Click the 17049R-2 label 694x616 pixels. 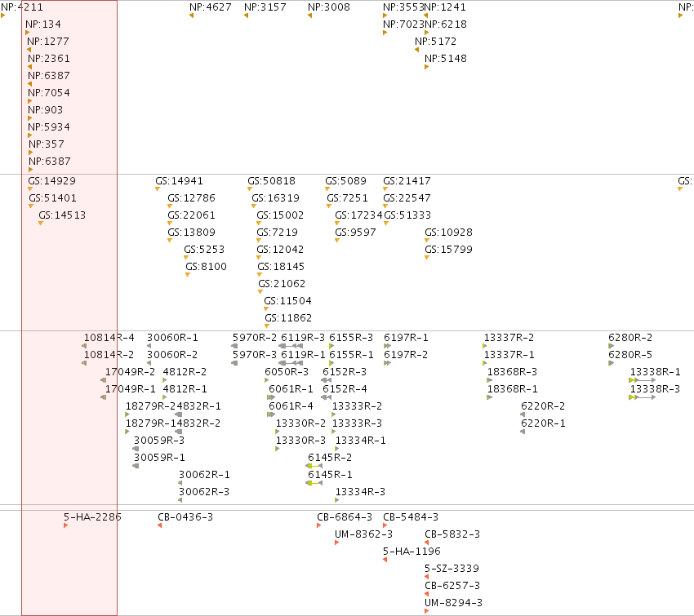[130, 372]
